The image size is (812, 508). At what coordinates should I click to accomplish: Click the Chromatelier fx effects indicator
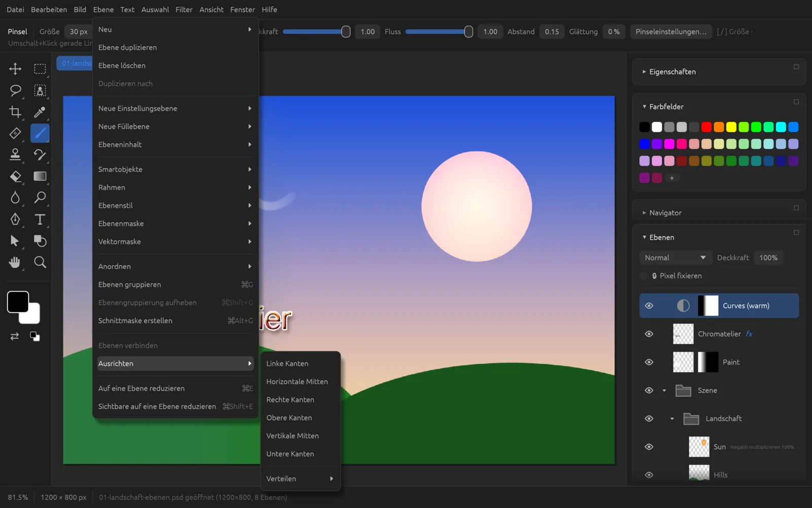(x=749, y=334)
